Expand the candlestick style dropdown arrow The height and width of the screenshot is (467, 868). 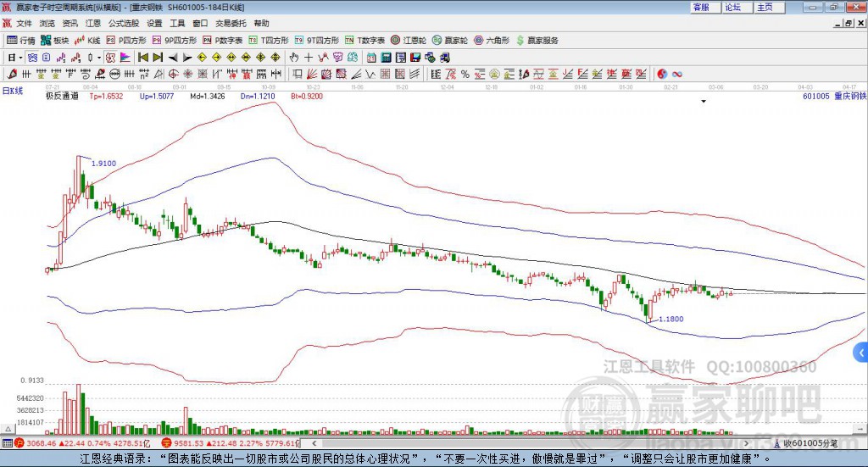pos(99,58)
